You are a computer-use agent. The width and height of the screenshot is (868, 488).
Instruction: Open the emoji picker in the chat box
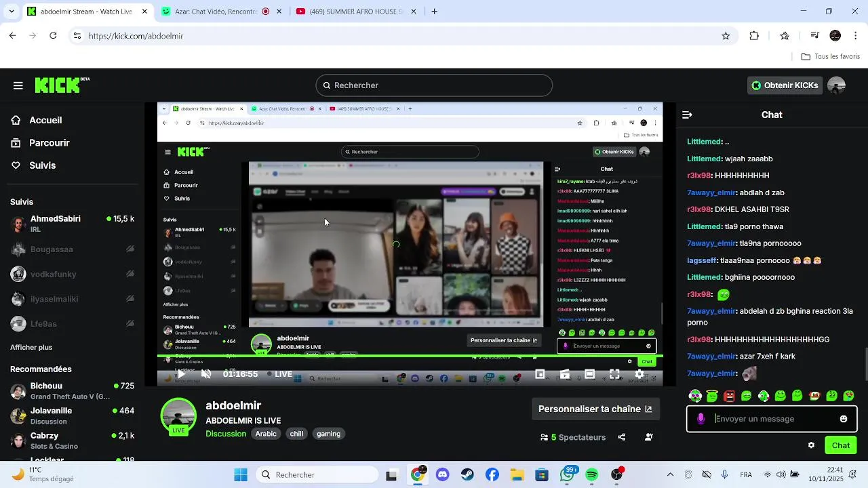click(844, 419)
